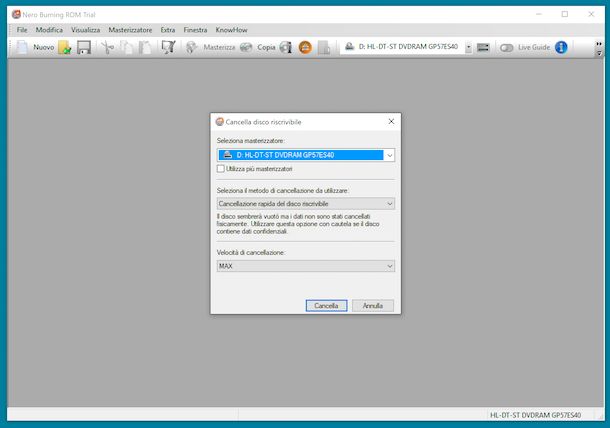The height and width of the screenshot is (428, 610).
Task: Click the Masterizza text label
Action: [x=219, y=47]
